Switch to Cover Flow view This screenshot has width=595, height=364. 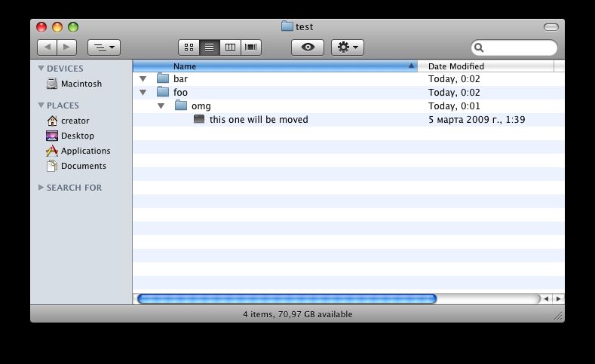point(251,47)
